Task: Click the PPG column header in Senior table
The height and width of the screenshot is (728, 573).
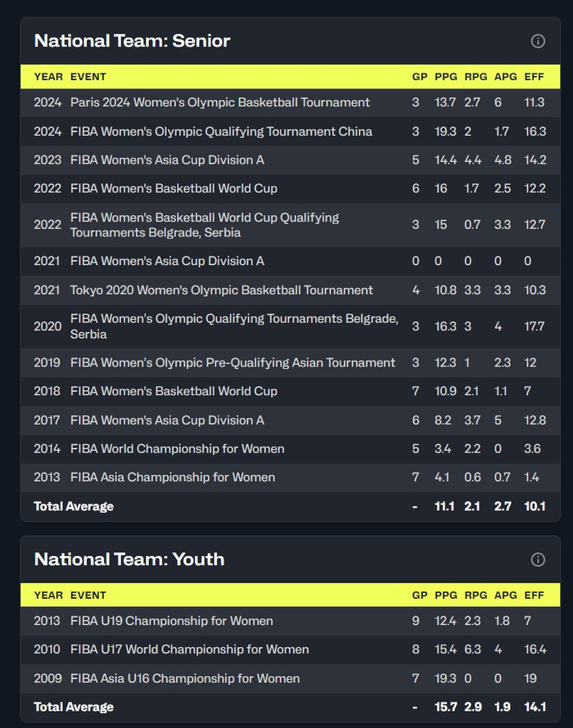Action: (446, 77)
